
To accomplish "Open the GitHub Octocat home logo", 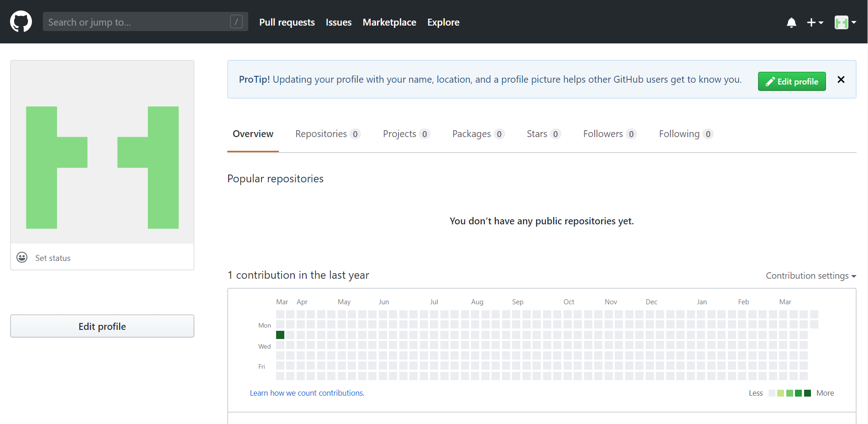I will tap(21, 21).
